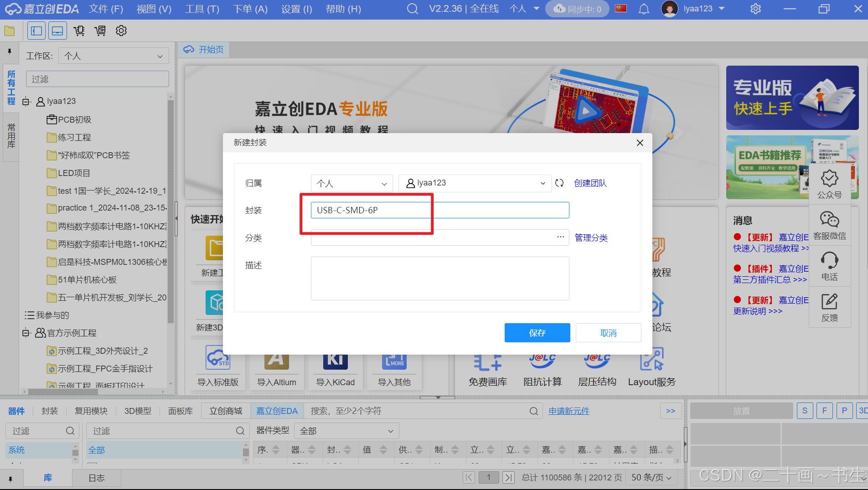Click the 导入Altium icon
The width and height of the screenshot is (868, 490).
pos(277,361)
